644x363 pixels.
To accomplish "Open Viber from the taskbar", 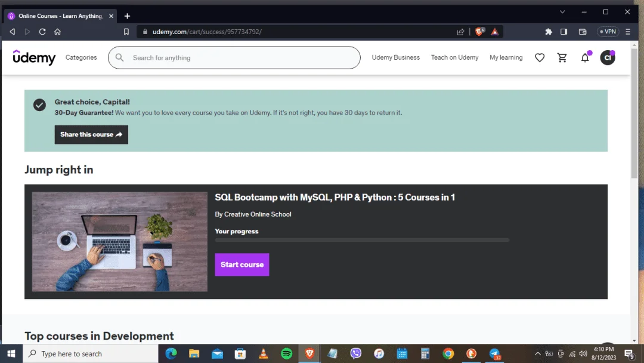I will tap(355, 353).
